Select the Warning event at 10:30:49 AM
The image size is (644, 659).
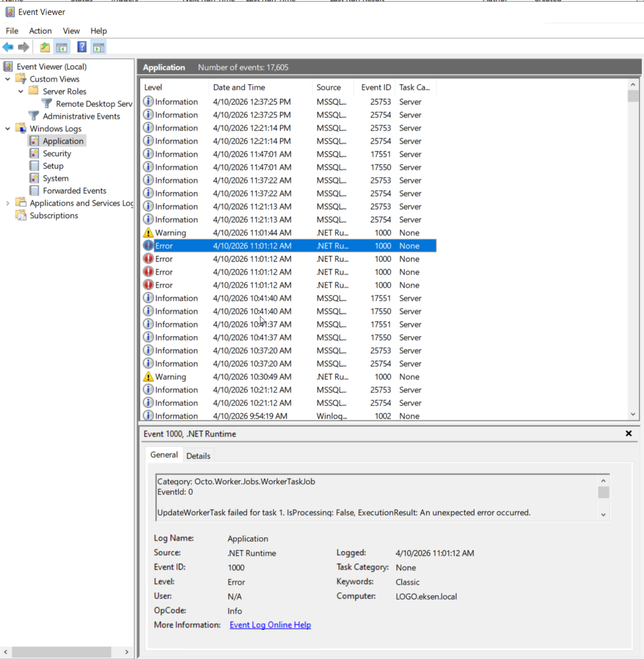click(x=288, y=377)
